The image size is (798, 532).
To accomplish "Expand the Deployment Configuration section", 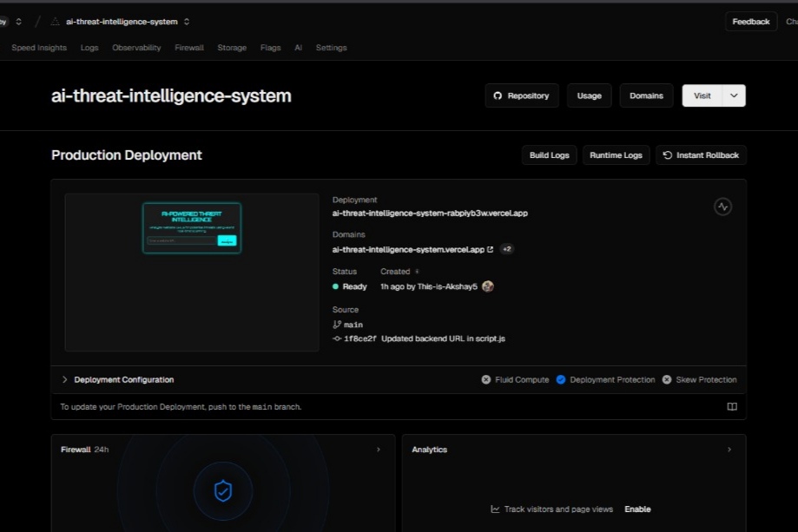I will [118, 379].
